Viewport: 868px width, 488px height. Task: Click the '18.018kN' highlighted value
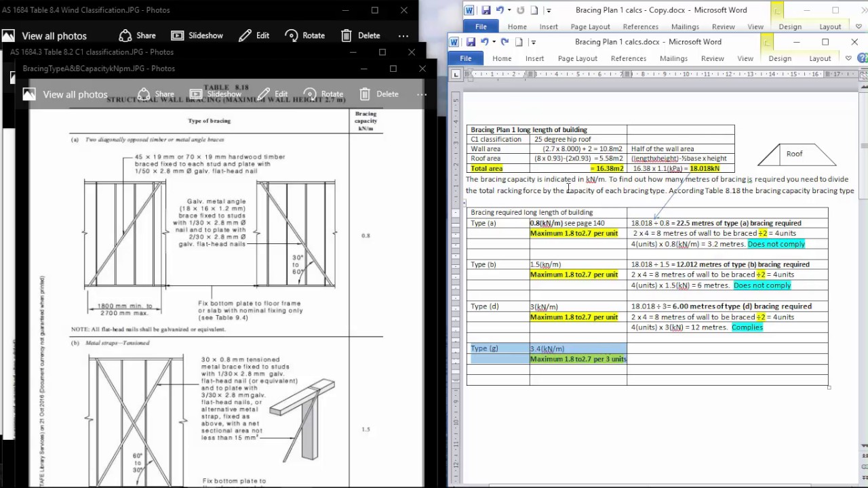click(705, 168)
